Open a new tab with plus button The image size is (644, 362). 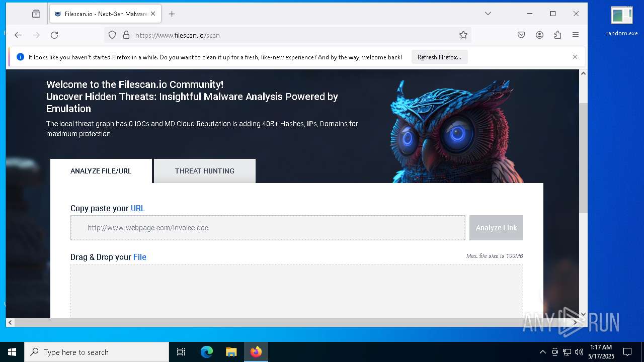coord(172,14)
